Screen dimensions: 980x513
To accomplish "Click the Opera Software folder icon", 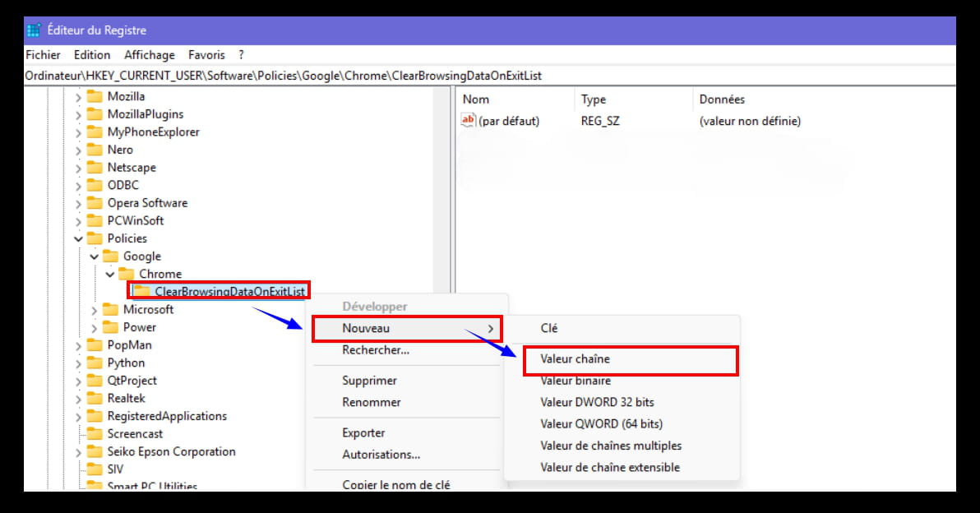I will pyautogui.click(x=95, y=203).
